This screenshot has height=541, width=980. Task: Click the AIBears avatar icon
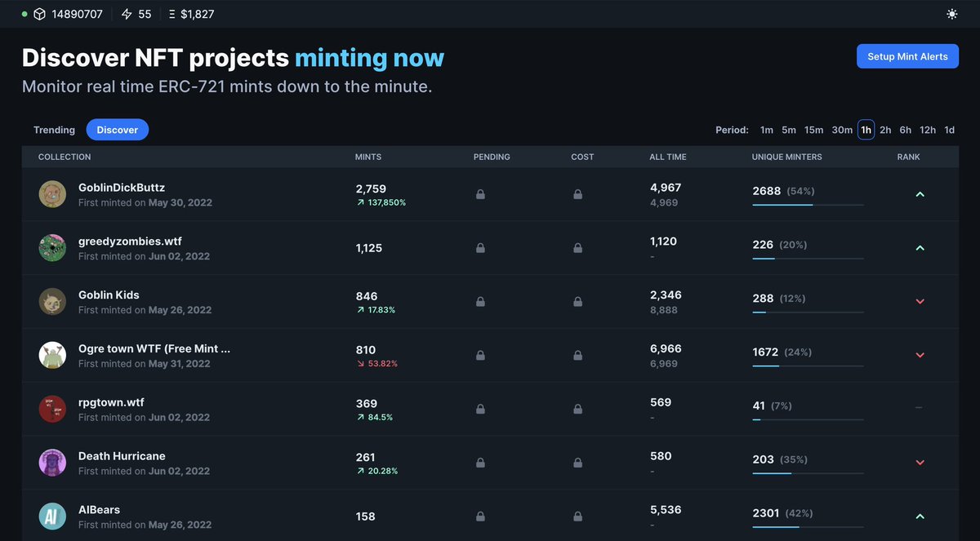click(52, 517)
